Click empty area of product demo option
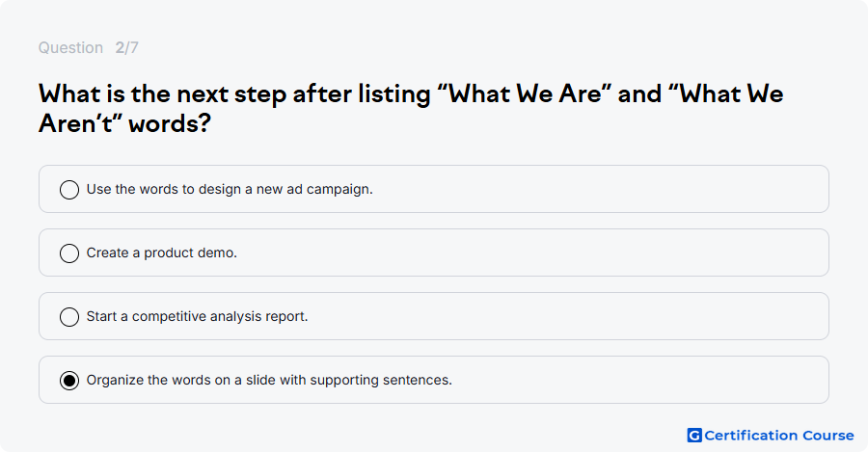This screenshot has height=452, width=868. (x=531, y=253)
